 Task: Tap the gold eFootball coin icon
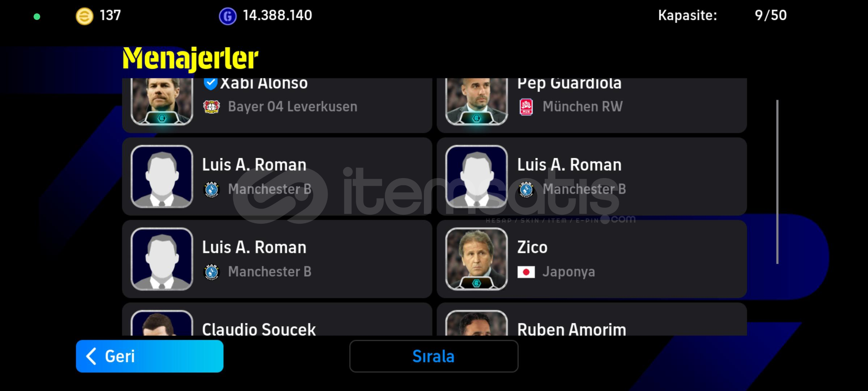(84, 16)
